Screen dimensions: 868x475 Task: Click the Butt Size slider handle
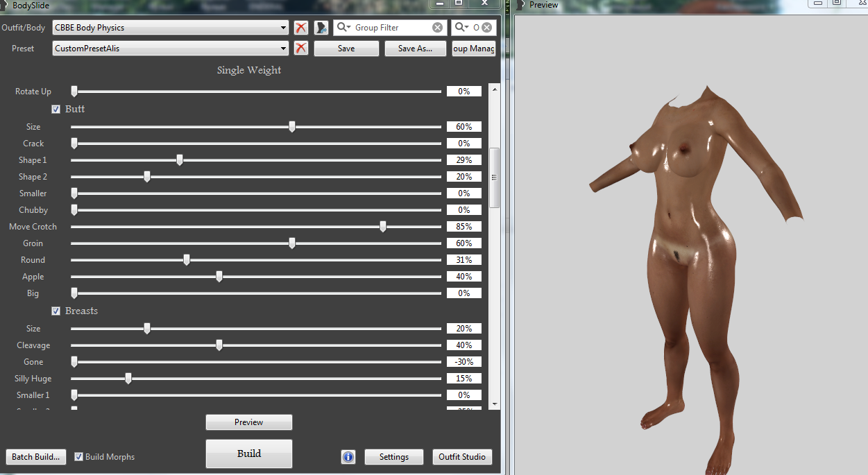[292, 126]
